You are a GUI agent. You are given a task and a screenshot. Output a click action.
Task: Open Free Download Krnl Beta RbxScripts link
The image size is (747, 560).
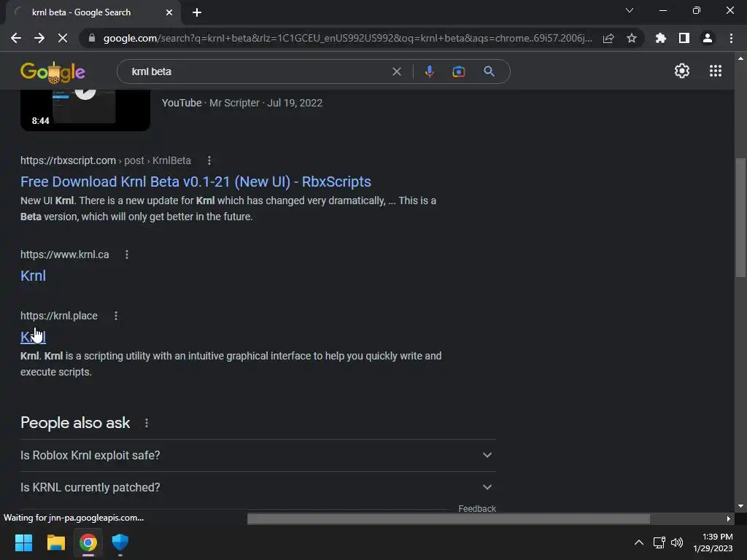pos(196,182)
